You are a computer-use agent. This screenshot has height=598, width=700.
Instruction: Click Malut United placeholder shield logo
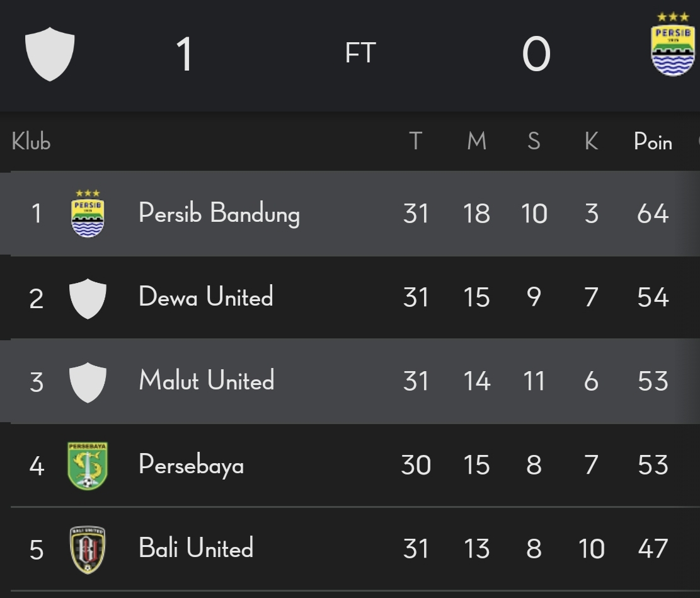pos(88,382)
